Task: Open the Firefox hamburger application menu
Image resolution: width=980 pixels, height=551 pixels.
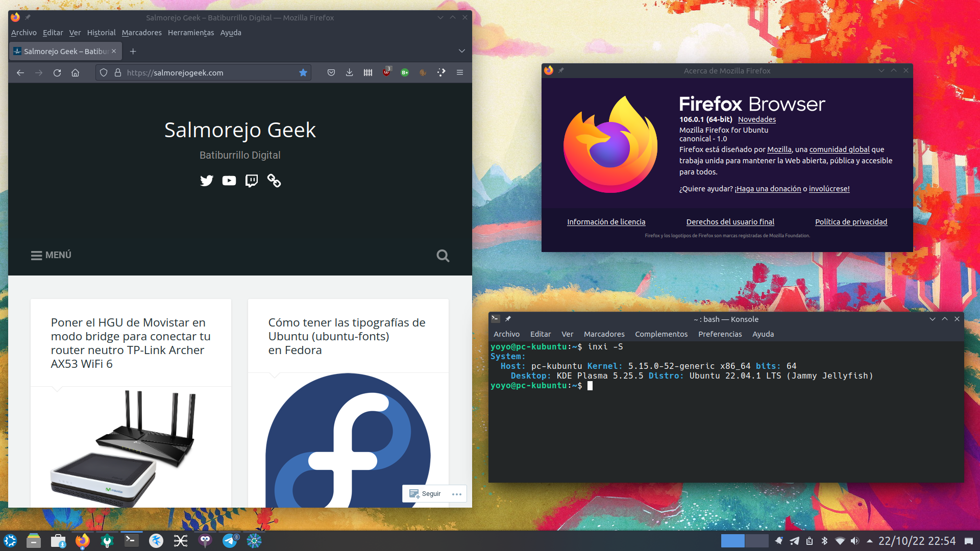Action: point(460,73)
